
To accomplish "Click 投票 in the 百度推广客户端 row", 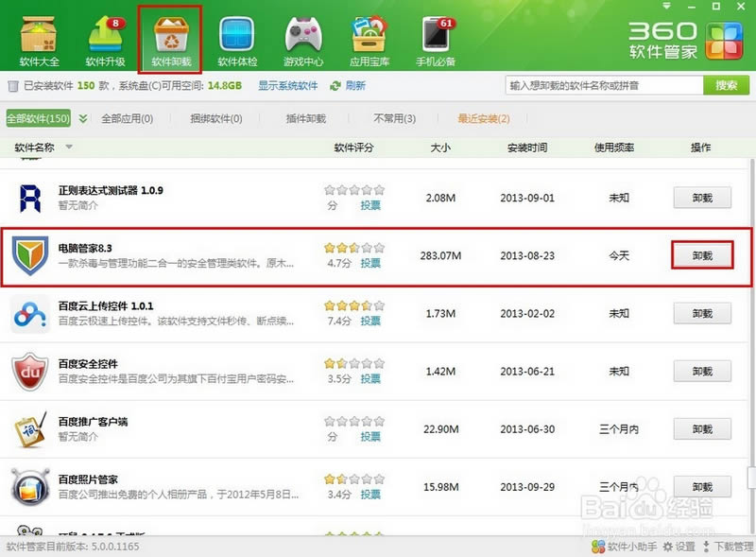I will [x=370, y=437].
